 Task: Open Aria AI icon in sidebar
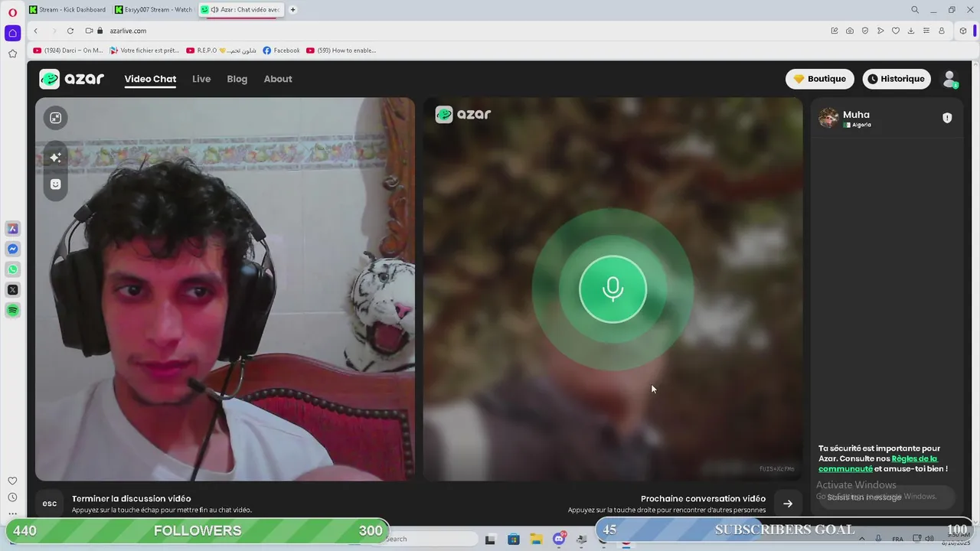12,229
